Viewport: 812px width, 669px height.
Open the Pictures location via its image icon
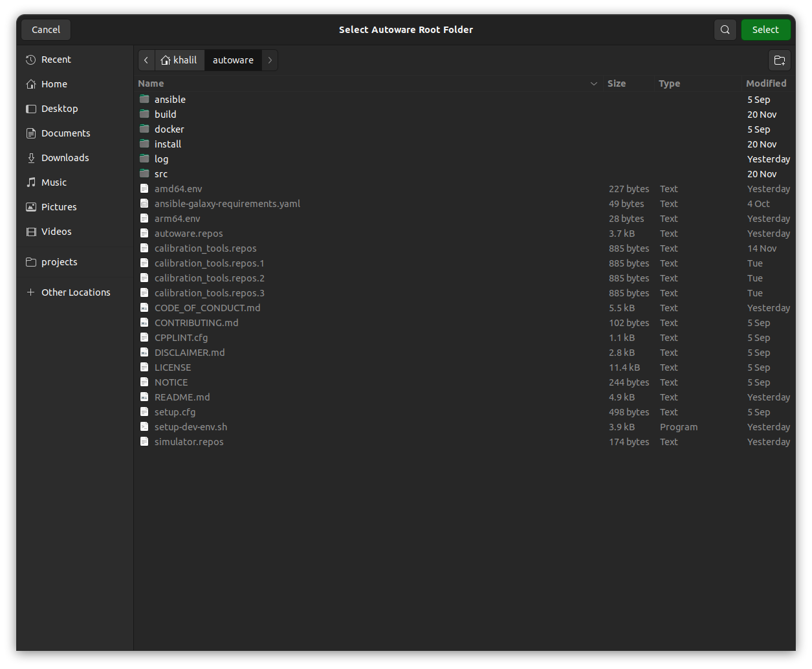[x=30, y=206]
